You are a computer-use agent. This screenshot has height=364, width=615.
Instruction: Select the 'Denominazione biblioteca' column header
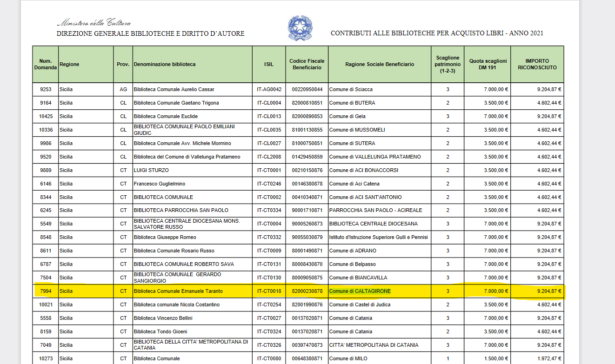coord(165,64)
